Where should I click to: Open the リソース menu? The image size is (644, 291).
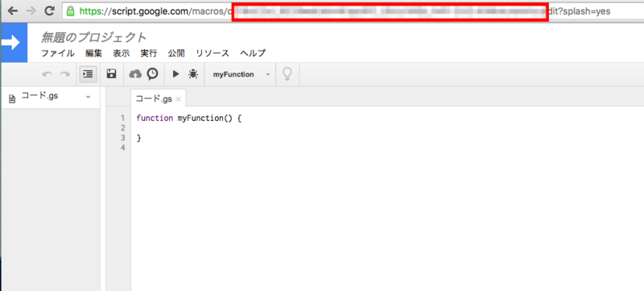213,53
